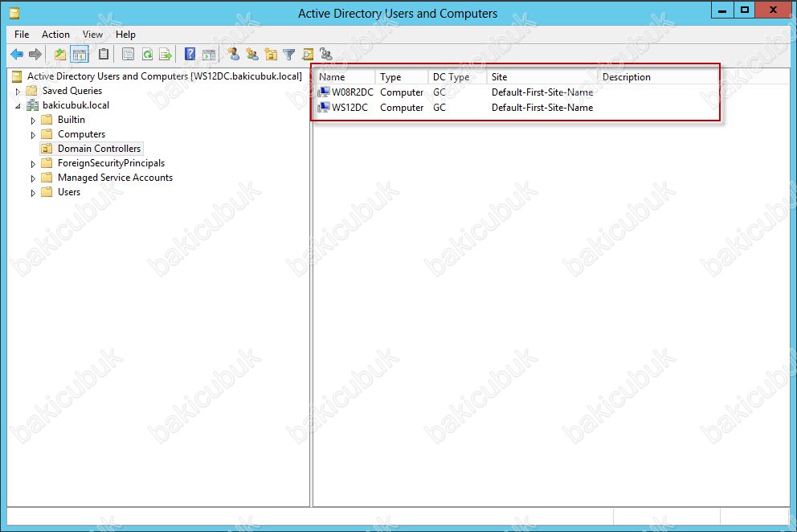Click the GC value for WS12DC

[x=439, y=108]
